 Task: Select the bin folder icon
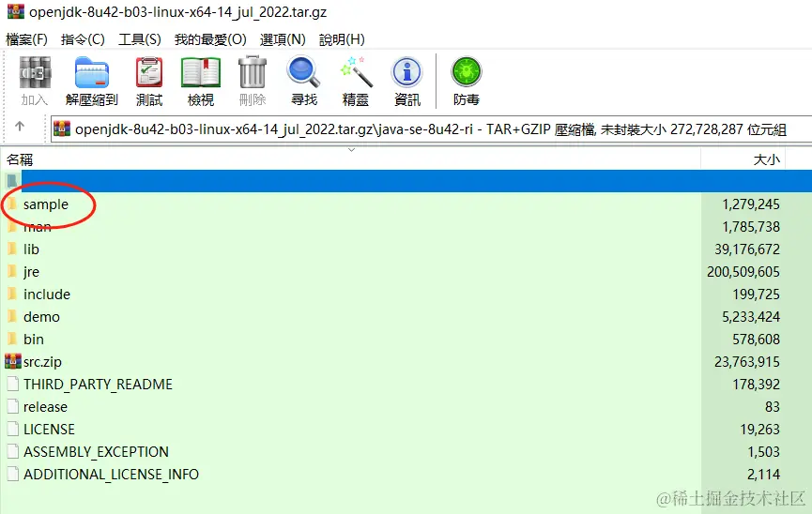(x=12, y=339)
